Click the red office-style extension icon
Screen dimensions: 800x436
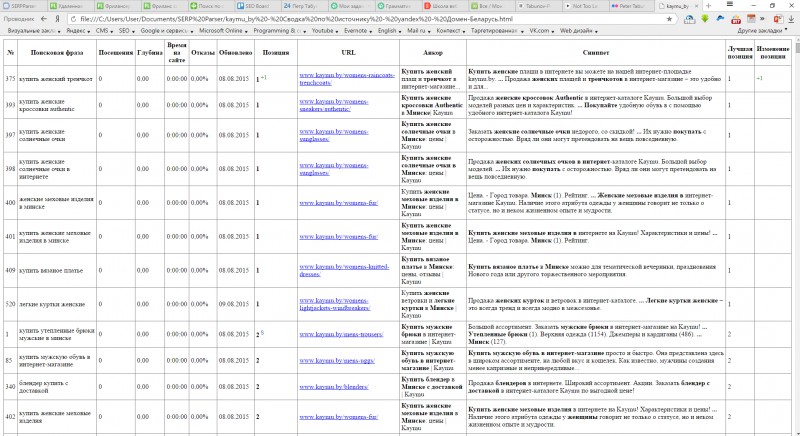click(x=778, y=19)
